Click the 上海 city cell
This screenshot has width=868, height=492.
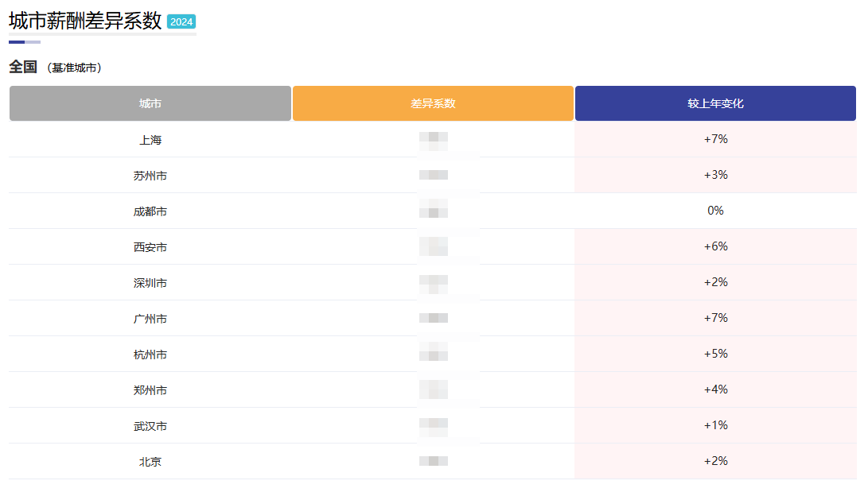pyautogui.click(x=150, y=140)
